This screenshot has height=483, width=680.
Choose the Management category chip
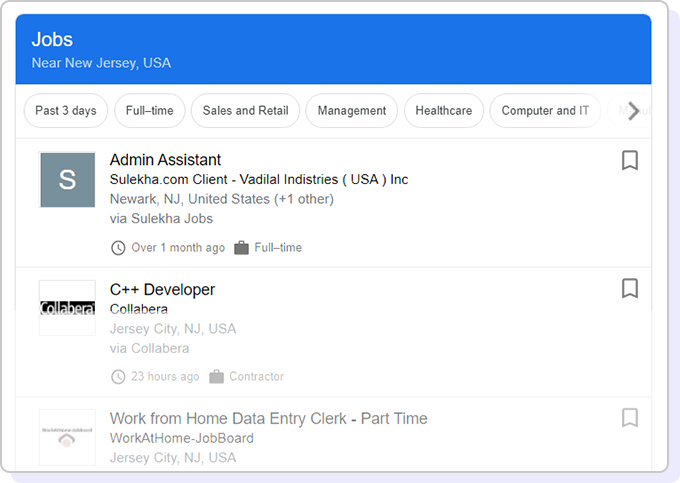tap(352, 111)
